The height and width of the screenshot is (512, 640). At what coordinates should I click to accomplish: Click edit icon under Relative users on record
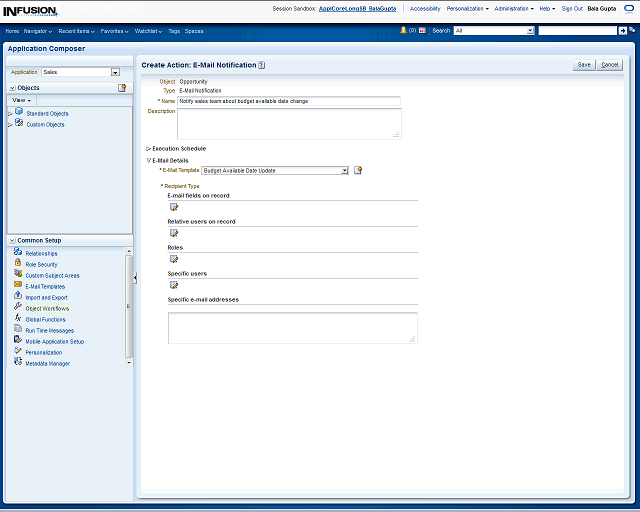[x=173, y=233]
